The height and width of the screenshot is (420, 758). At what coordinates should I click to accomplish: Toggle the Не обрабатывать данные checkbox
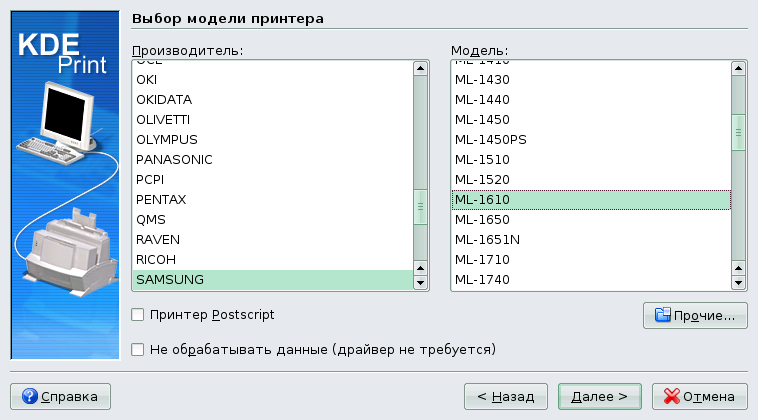click(138, 349)
